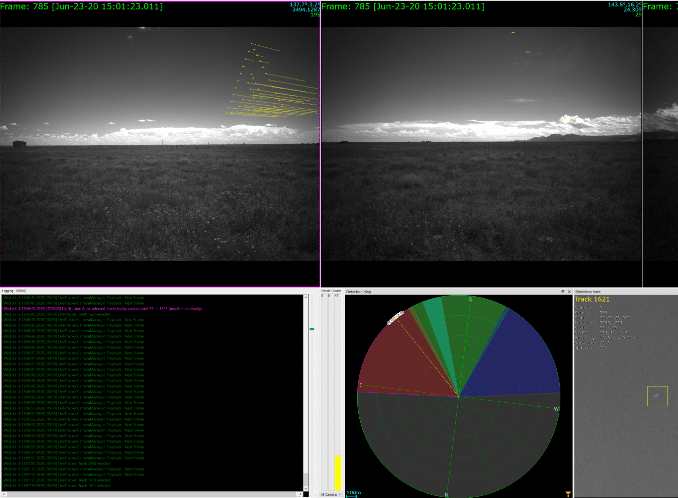Click the logging panel scrollbar down arrow

point(306,488)
